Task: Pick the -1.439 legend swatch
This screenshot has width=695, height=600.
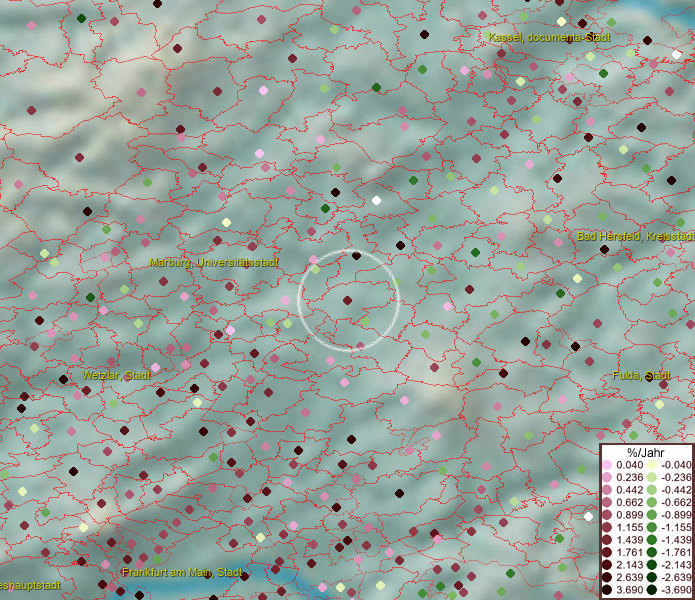Action: [x=652, y=540]
